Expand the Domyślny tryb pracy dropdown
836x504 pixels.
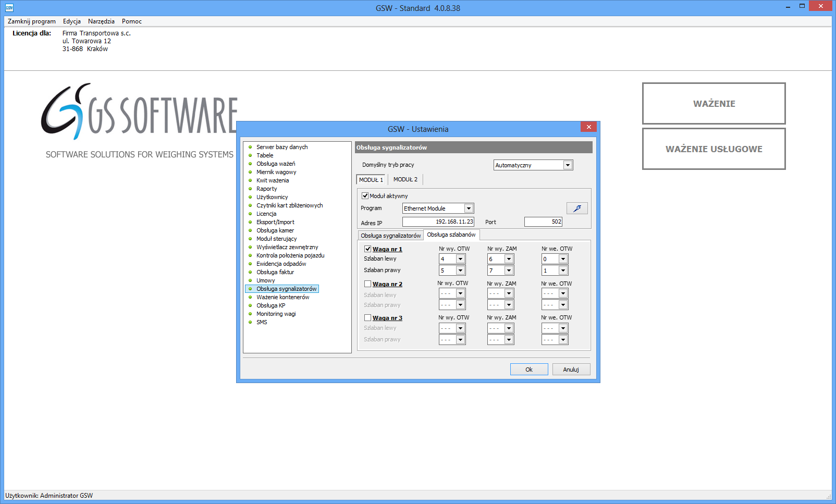coord(568,165)
